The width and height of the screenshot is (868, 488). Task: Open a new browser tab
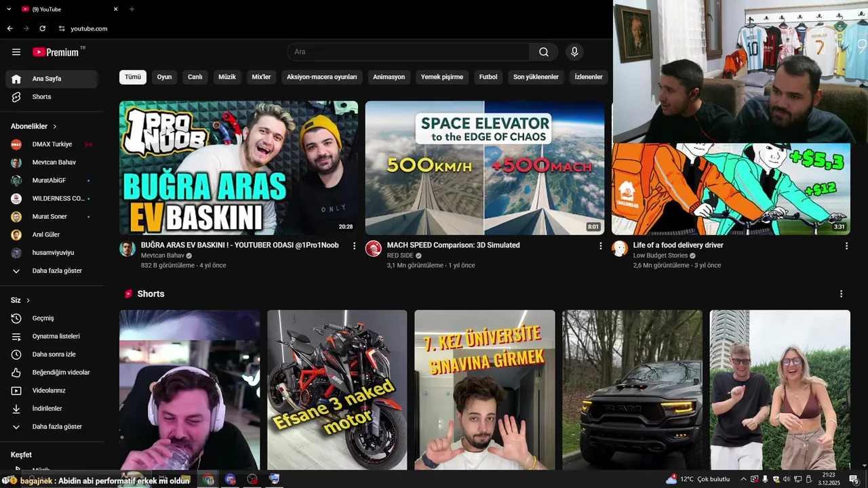coord(132,9)
